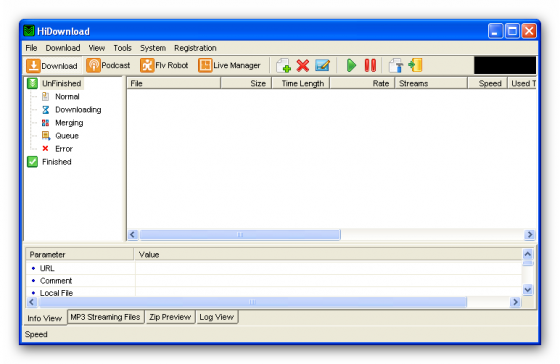
Task: Click download list scroll right arrow
Action: (530, 235)
